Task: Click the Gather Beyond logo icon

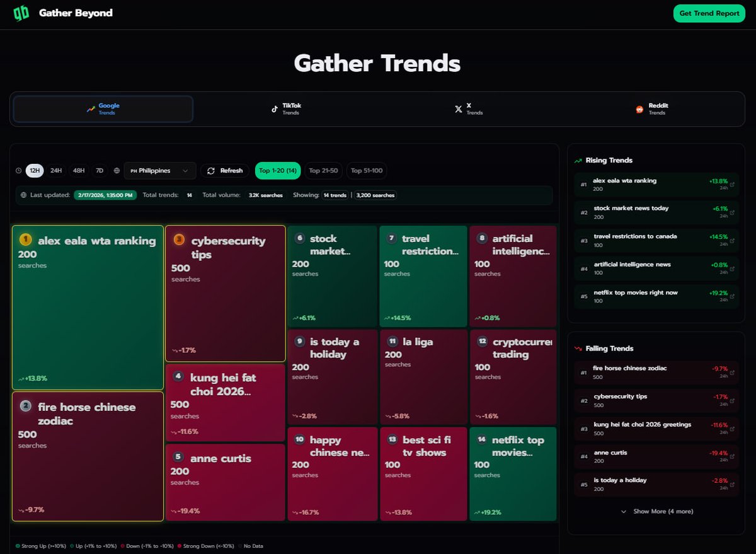Action: (x=21, y=13)
